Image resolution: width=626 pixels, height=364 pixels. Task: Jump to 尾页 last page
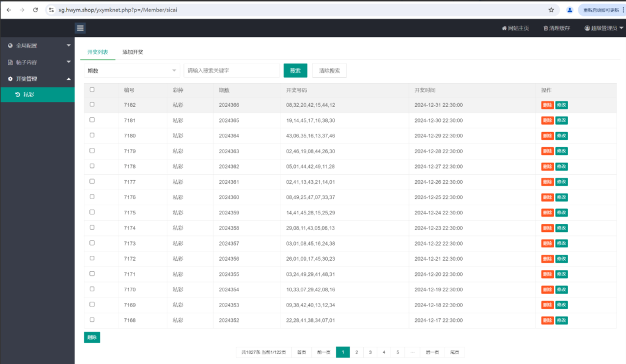(455, 352)
